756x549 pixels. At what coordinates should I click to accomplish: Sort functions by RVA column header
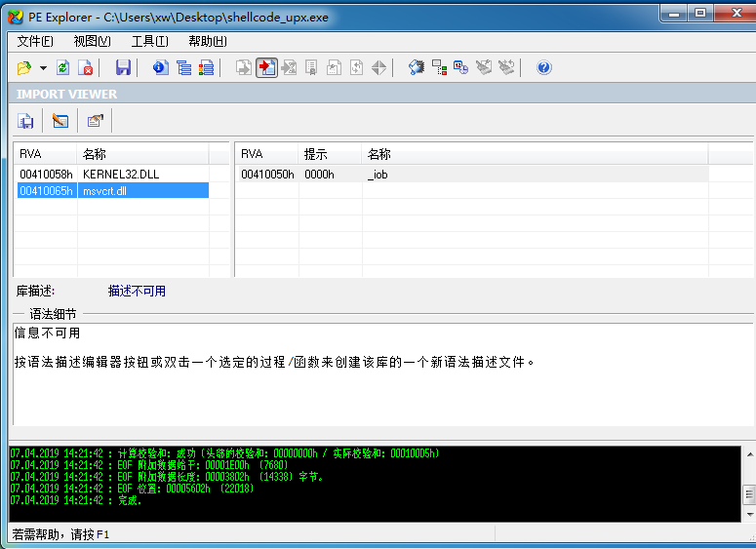pos(266,154)
